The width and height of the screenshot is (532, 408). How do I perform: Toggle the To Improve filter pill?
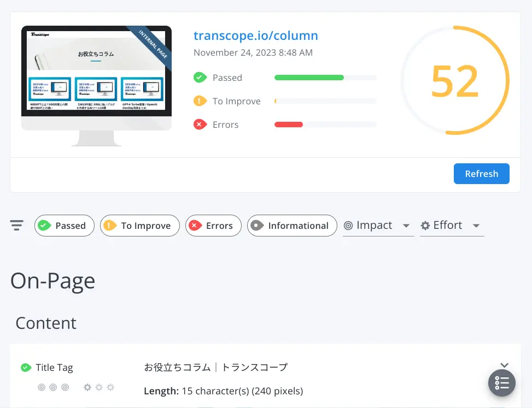coord(139,225)
